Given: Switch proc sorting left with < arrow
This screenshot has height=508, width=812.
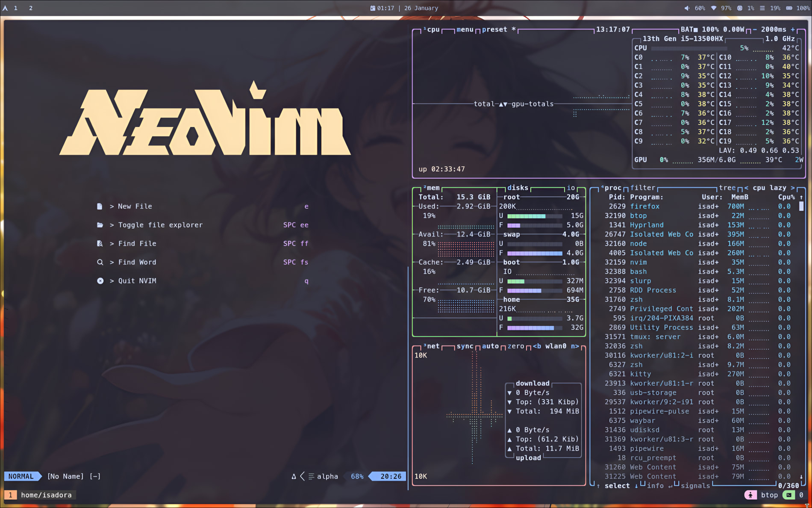Looking at the screenshot, I should (x=746, y=188).
